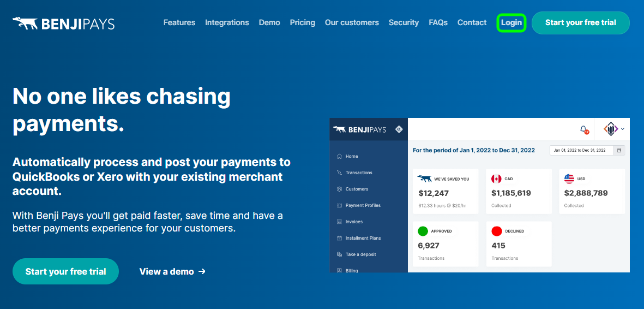This screenshot has height=309, width=644.
Task: Click the US flag on the USD card
Action: pyautogui.click(x=569, y=179)
